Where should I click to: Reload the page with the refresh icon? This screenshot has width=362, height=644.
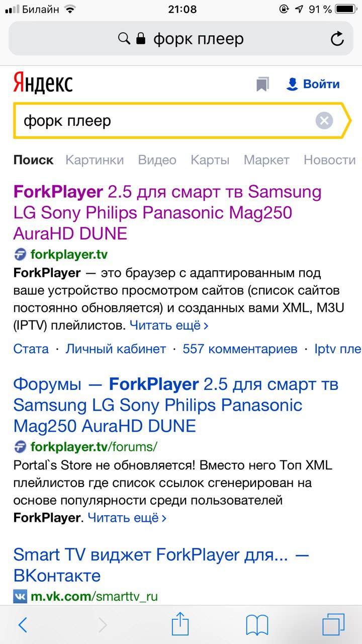(x=337, y=39)
